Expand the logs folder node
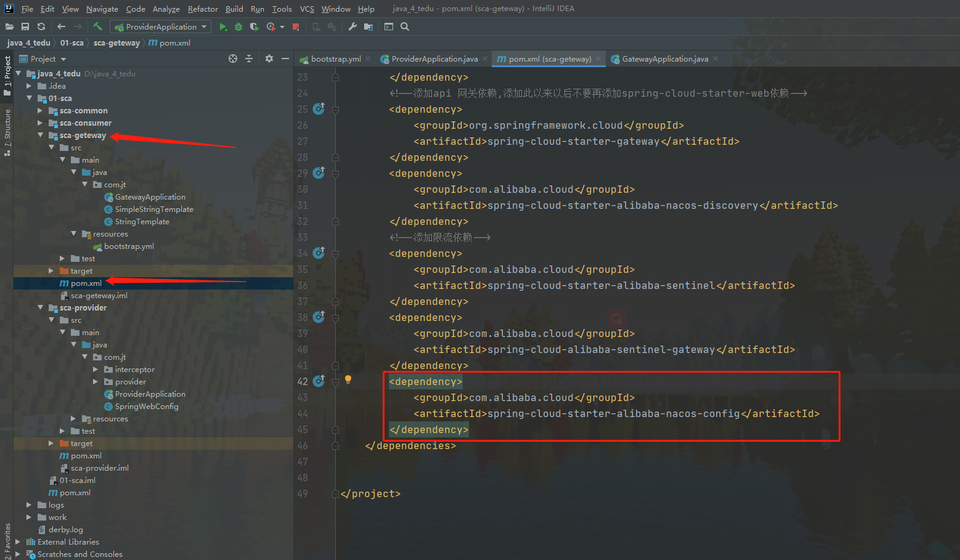960x560 pixels. [29, 505]
